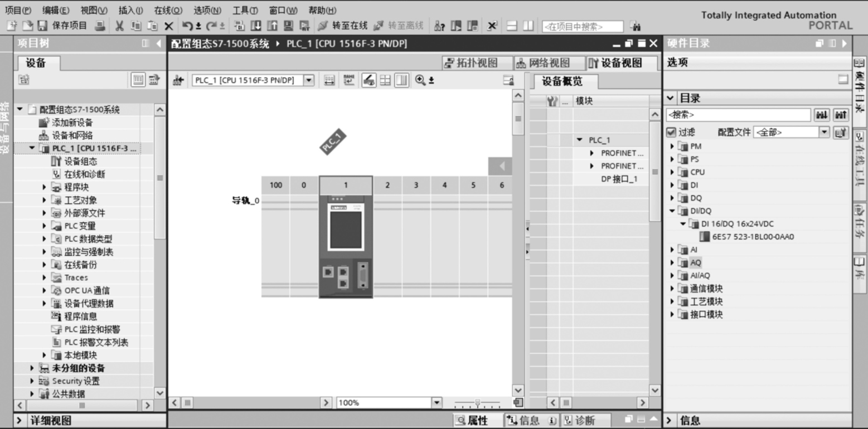Click the cut scissors icon
Viewport: 868px width, 429px height.
(x=119, y=26)
